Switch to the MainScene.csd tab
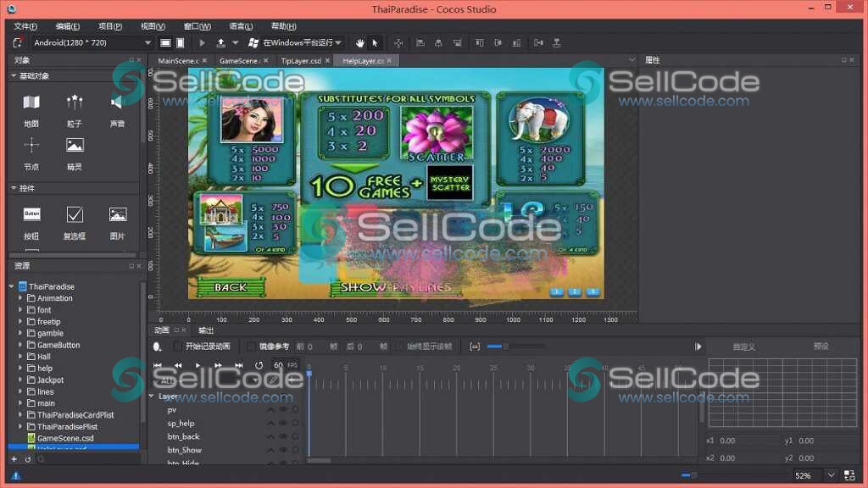Viewport: 868px width, 488px height. pyautogui.click(x=178, y=61)
